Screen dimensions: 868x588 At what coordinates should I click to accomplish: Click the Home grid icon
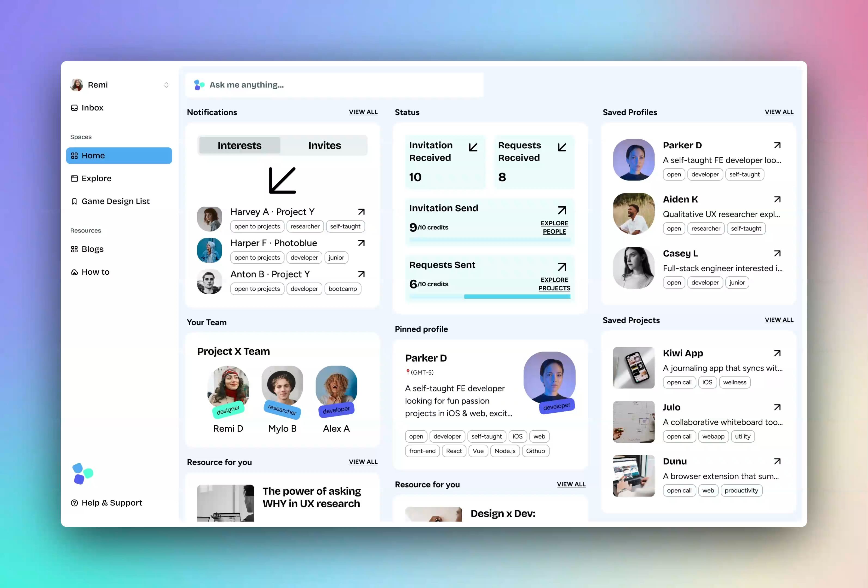[x=74, y=156]
